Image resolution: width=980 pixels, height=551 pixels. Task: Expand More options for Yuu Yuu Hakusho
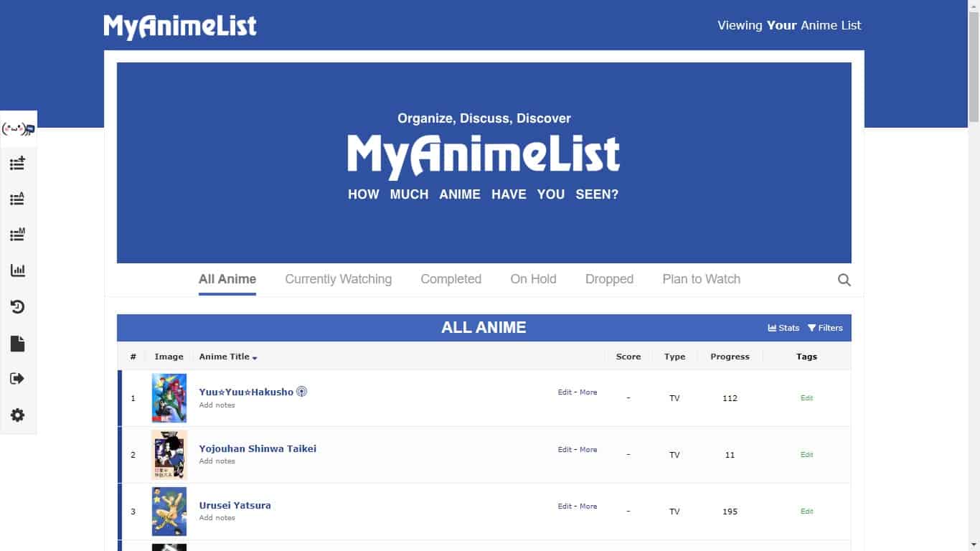(588, 392)
